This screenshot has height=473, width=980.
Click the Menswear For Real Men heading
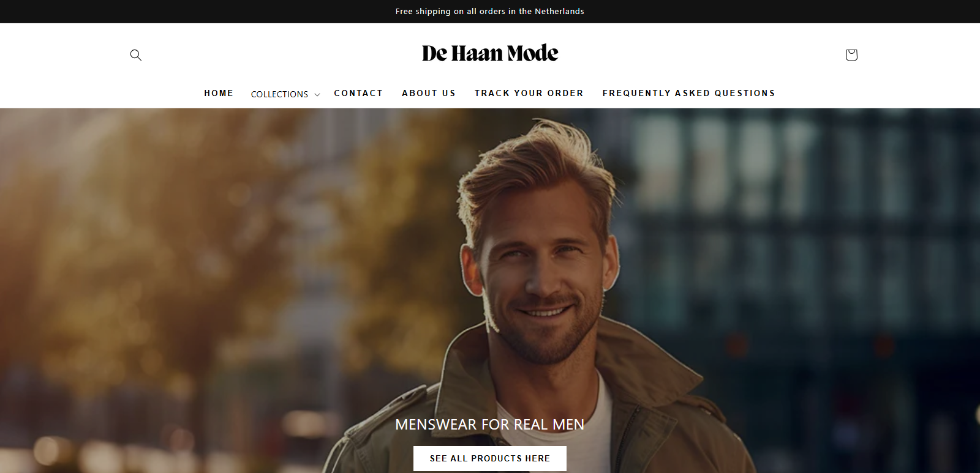pos(490,424)
